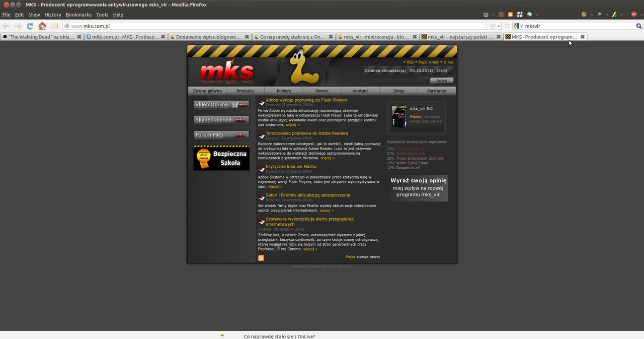This screenshot has height=339, width=644.
Task: Open Google search engine dropdown in search box
Action: point(522,26)
